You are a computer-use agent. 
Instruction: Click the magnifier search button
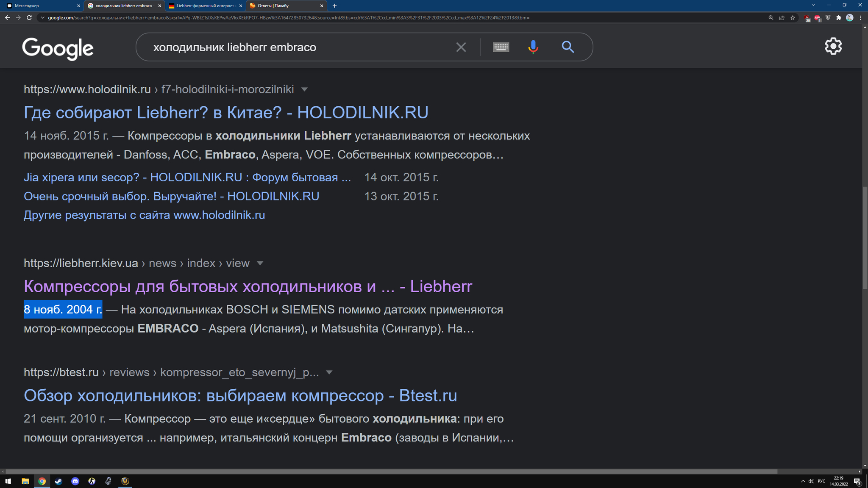coord(568,47)
